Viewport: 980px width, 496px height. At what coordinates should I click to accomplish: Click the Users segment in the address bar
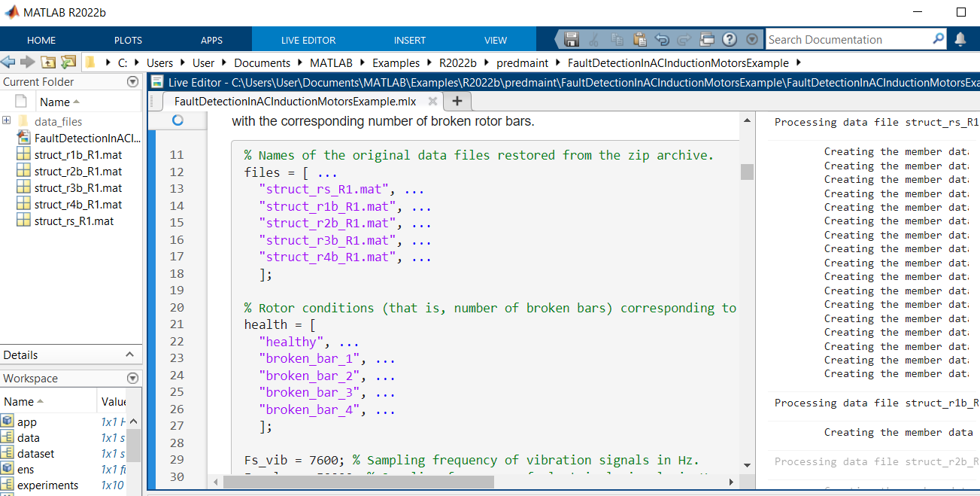tap(159, 63)
